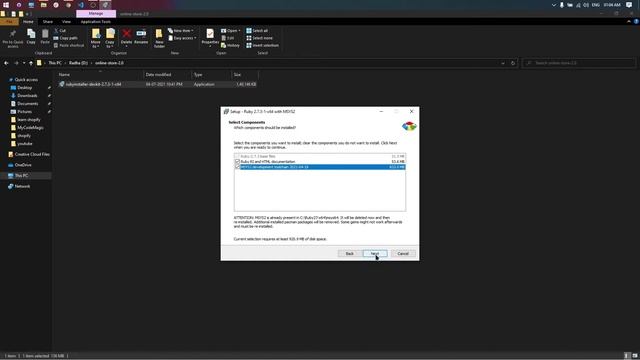The image size is (640, 360).
Task: Open the New item dropdown
Action: tap(181, 31)
